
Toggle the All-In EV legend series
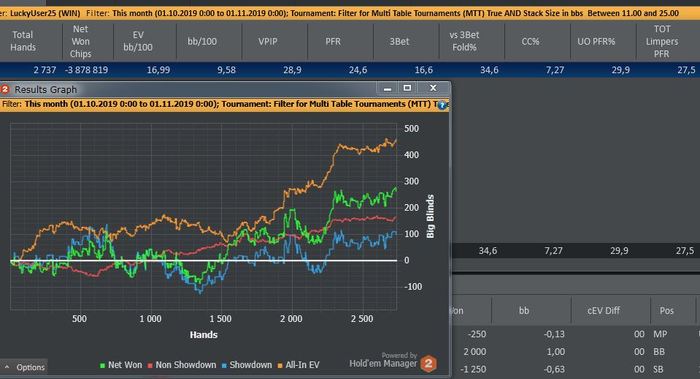(298, 365)
